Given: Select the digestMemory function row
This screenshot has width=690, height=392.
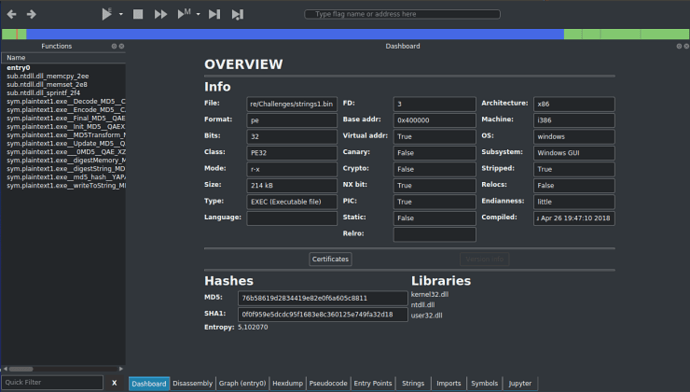Looking at the screenshot, I should pos(64,160).
